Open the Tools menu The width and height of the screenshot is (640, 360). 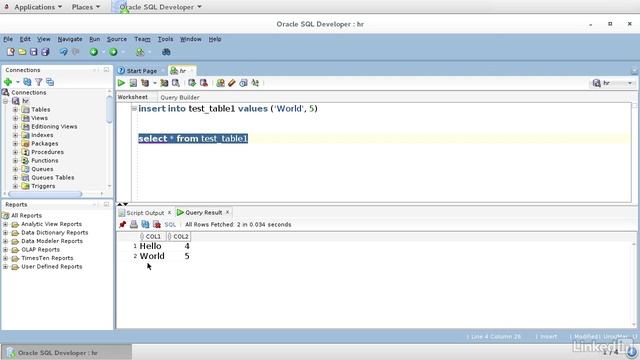pos(165,39)
